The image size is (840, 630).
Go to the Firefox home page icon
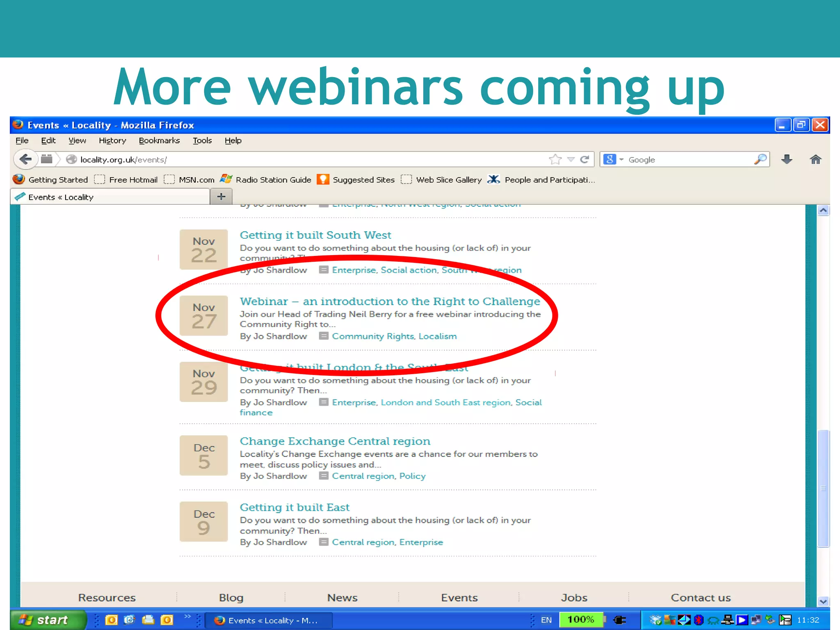[815, 160]
